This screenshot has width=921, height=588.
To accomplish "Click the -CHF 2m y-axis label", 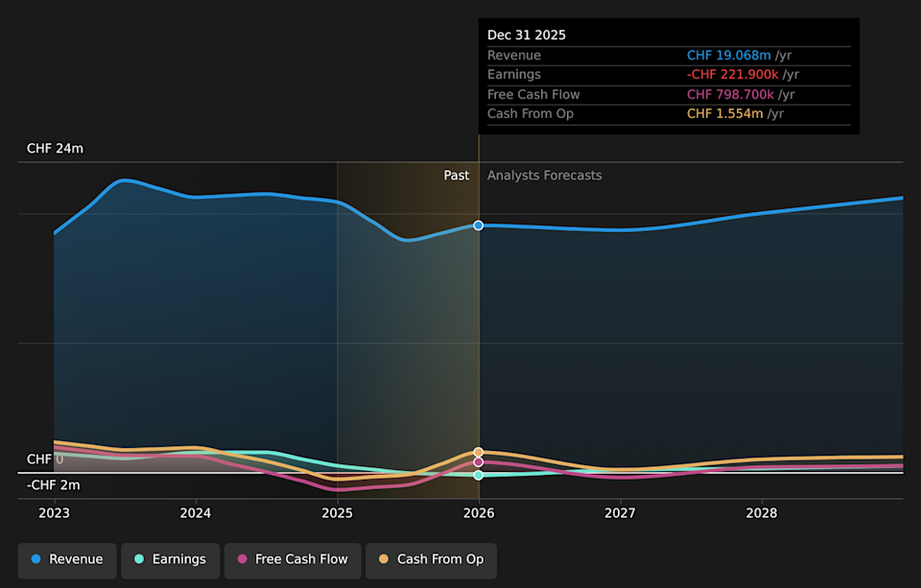I will (x=53, y=485).
